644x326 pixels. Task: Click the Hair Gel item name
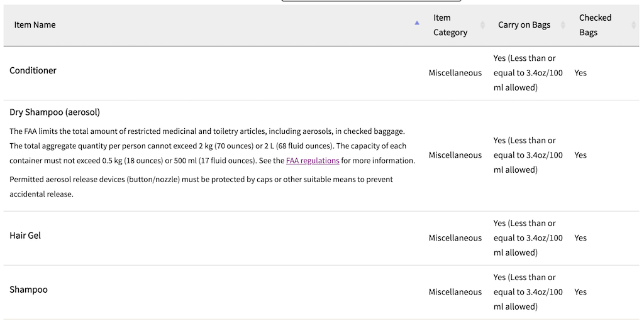point(25,236)
